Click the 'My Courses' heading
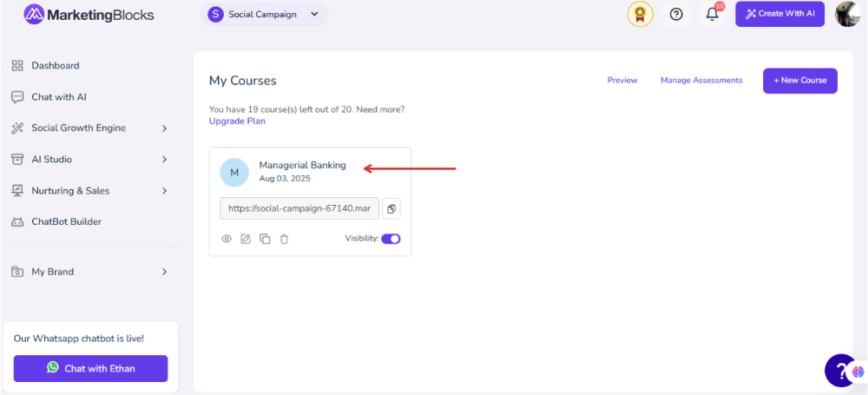Image resolution: width=868 pixels, height=395 pixels. 242,81
